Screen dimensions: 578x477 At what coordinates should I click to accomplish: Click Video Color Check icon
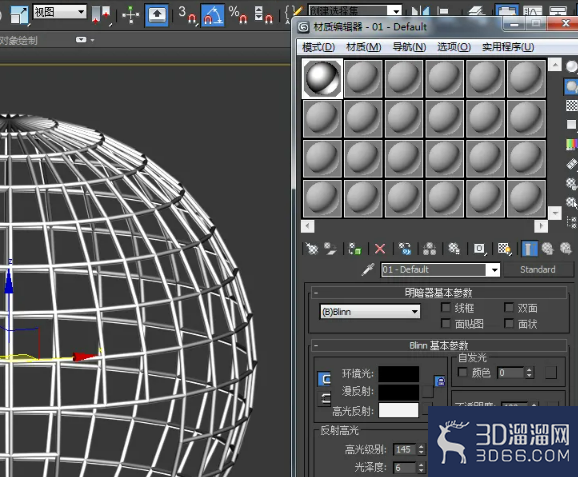click(x=571, y=144)
